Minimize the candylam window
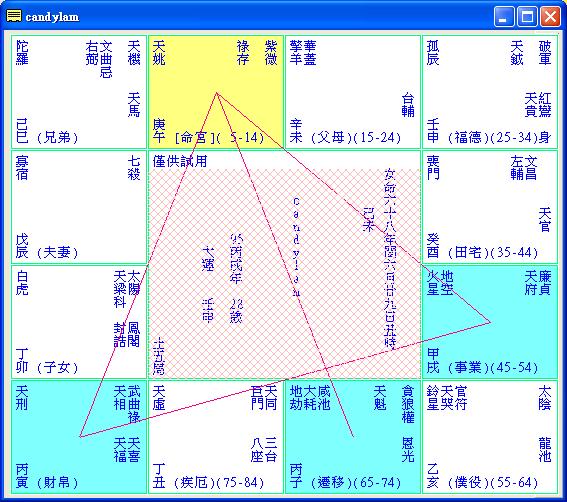Viewport: 567px width, 502px height. click(x=504, y=17)
